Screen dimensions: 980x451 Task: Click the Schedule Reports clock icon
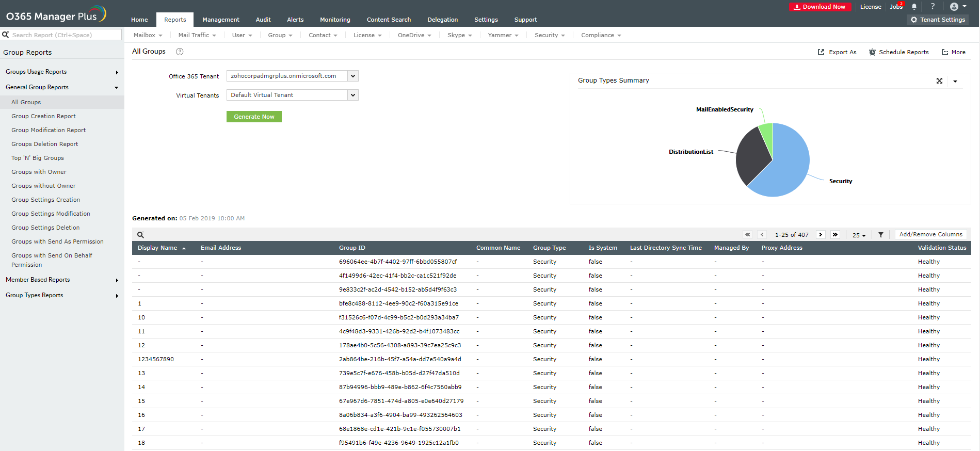pos(872,52)
